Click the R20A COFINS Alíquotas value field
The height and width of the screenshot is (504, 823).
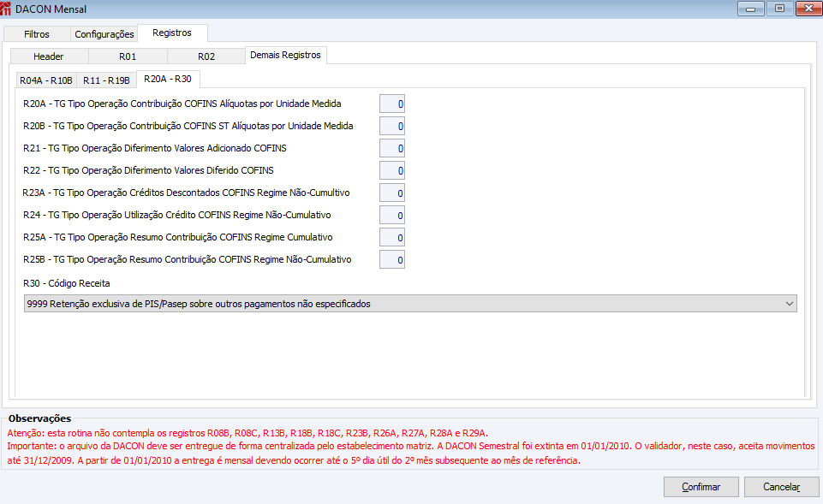[392, 104]
